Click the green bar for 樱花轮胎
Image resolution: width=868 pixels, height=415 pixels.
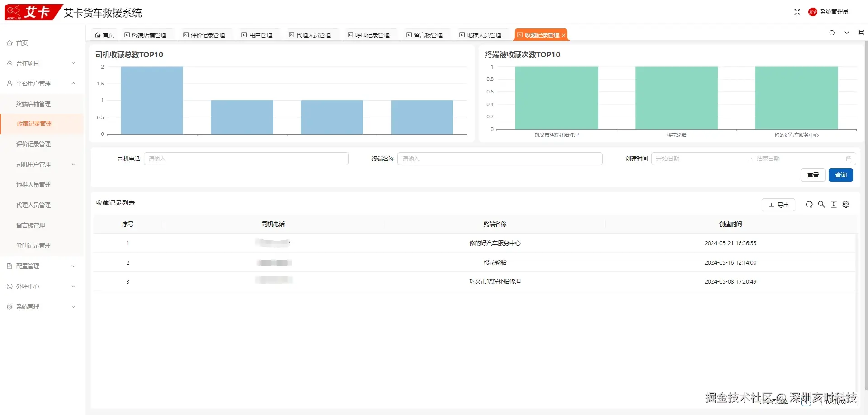(x=676, y=98)
